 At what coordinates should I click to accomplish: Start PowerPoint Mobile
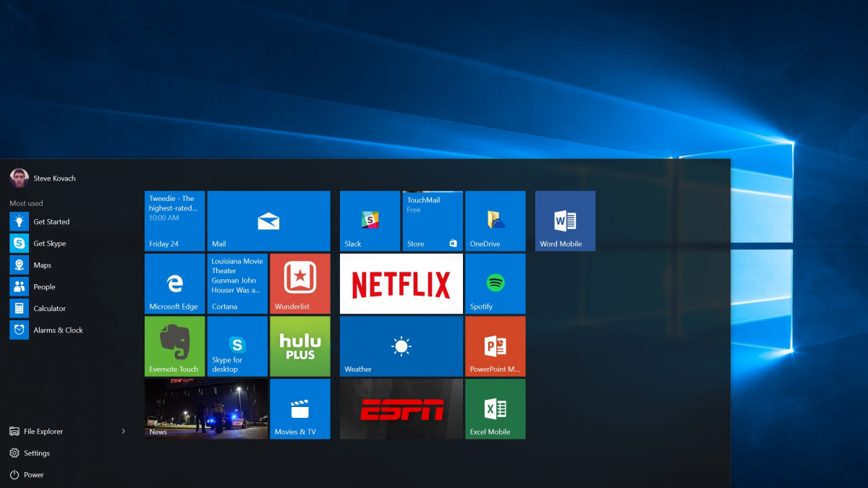pyautogui.click(x=495, y=346)
